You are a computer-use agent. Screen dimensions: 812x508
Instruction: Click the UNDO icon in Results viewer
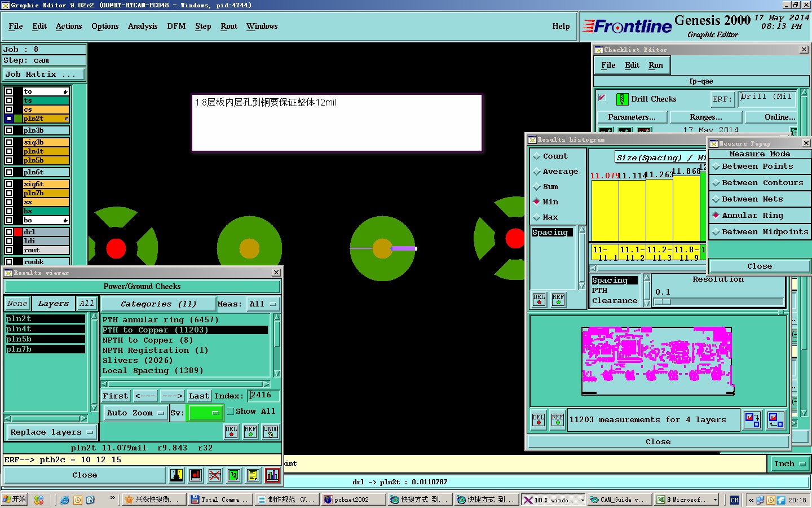(x=271, y=432)
